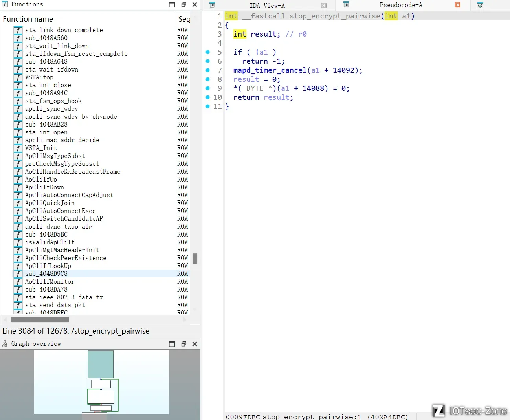Switch to the Pseudocode-A tab

401,5
